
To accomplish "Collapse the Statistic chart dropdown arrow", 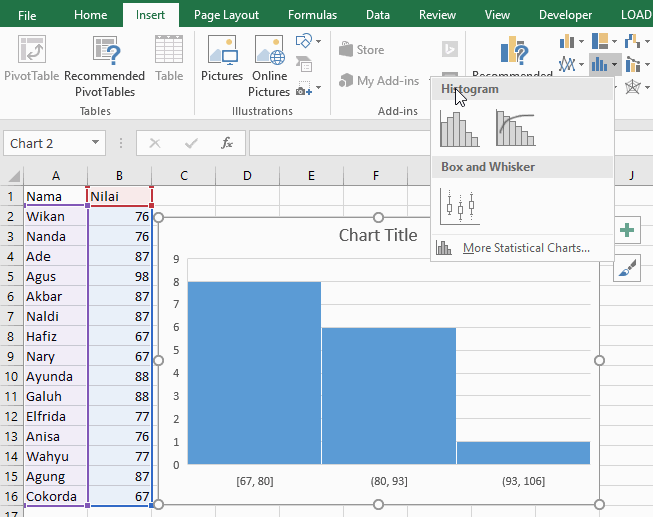I will pyautogui.click(x=614, y=64).
